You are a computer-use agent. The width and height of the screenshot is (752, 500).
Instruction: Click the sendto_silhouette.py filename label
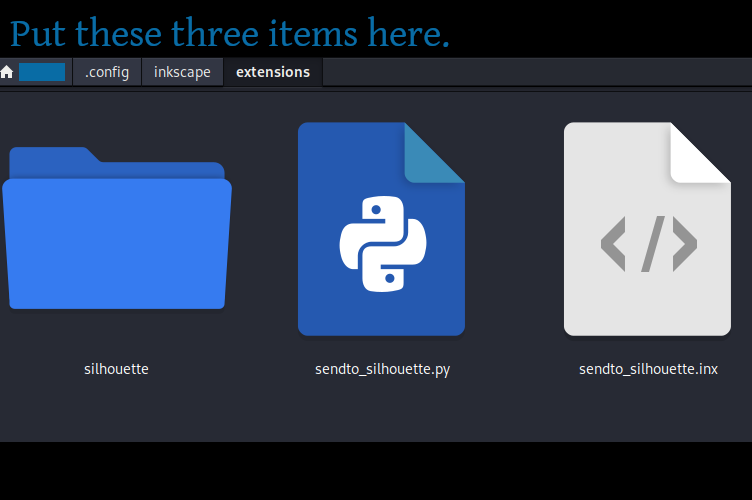click(x=382, y=369)
